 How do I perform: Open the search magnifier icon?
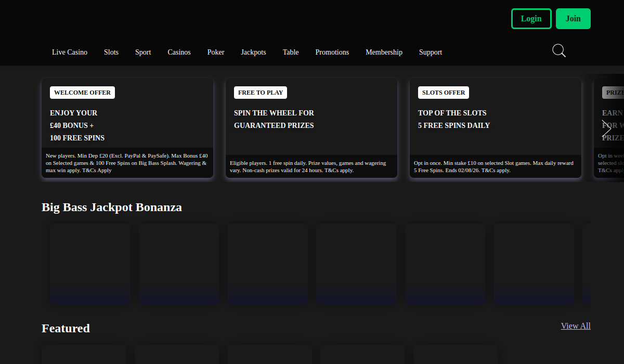pyautogui.click(x=559, y=51)
